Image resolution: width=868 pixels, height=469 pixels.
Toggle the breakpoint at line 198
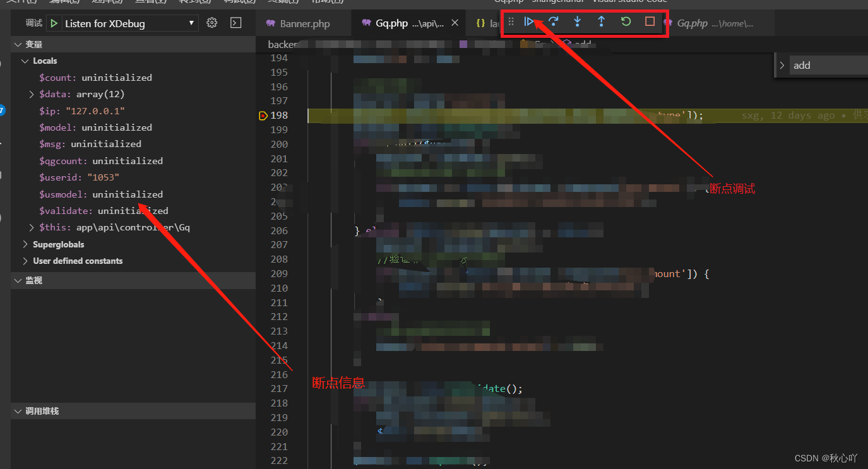click(264, 116)
